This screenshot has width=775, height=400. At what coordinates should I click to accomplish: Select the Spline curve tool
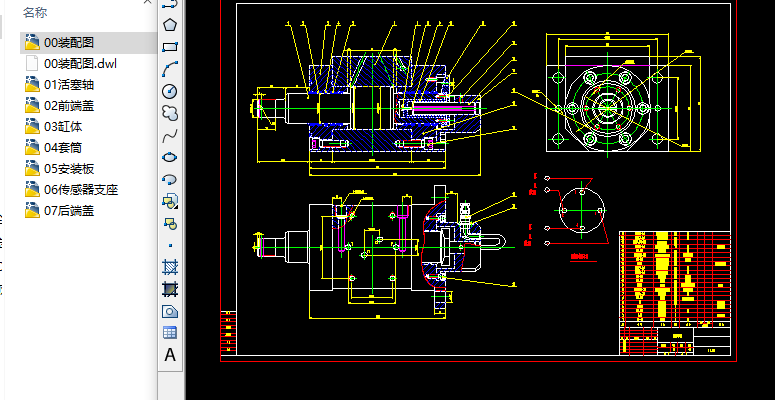click(x=170, y=135)
